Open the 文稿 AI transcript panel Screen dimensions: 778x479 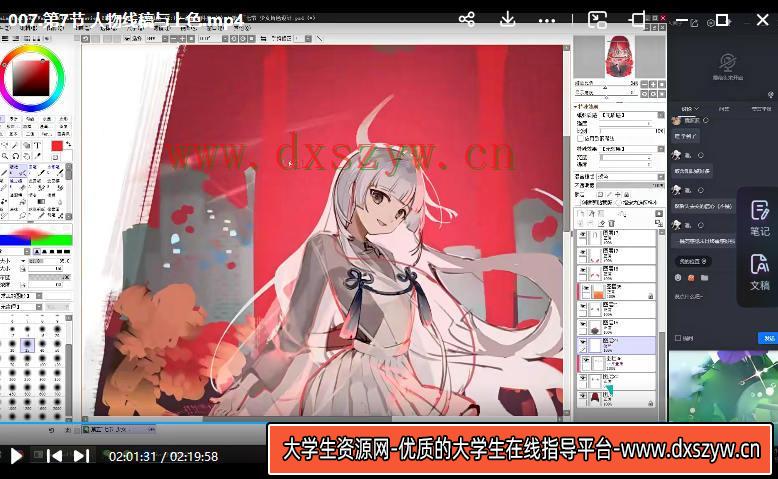tap(759, 272)
